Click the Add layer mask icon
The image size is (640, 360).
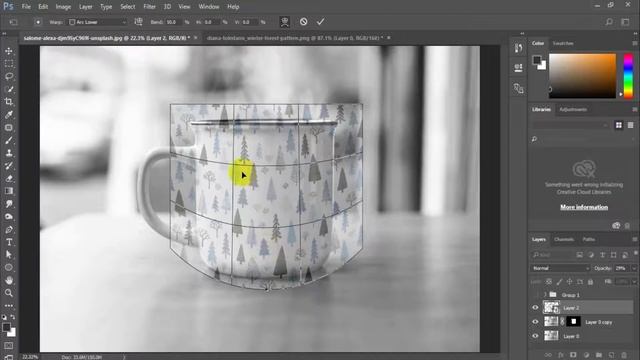point(573,355)
